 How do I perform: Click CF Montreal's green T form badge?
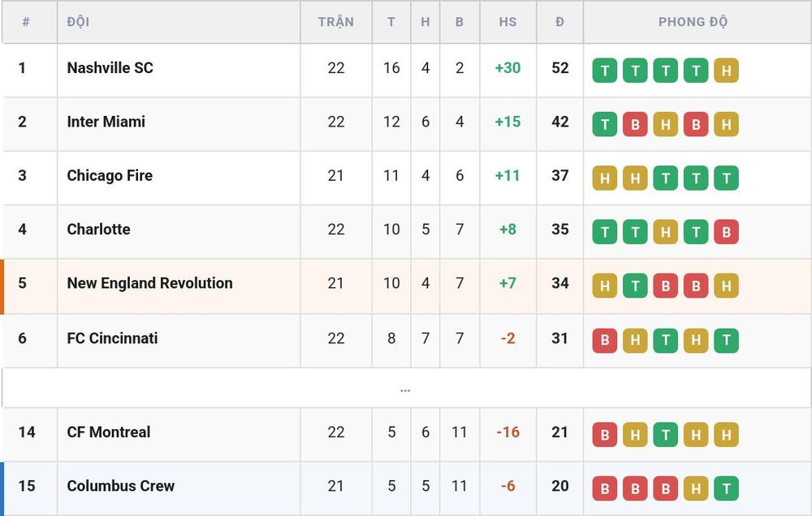pyautogui.click(x=666, y=435)
